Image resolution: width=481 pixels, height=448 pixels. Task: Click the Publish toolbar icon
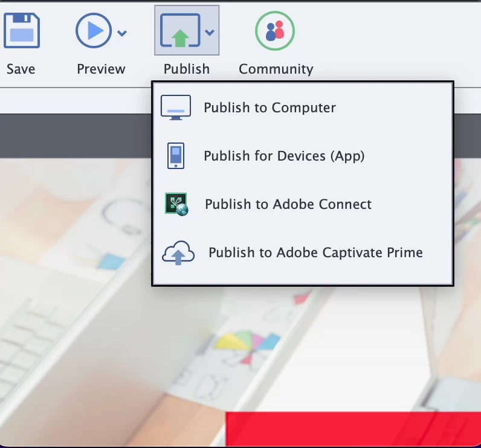pos(180,30)
